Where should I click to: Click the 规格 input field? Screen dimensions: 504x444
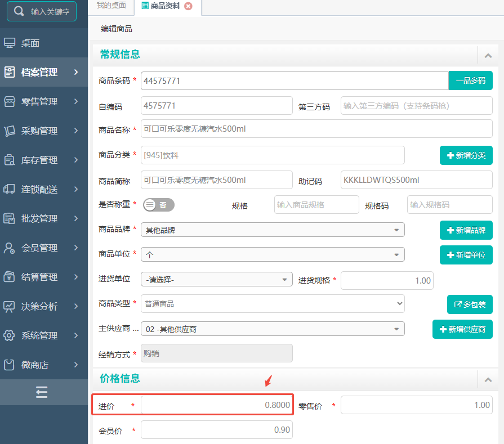click(x=316, y=205)
